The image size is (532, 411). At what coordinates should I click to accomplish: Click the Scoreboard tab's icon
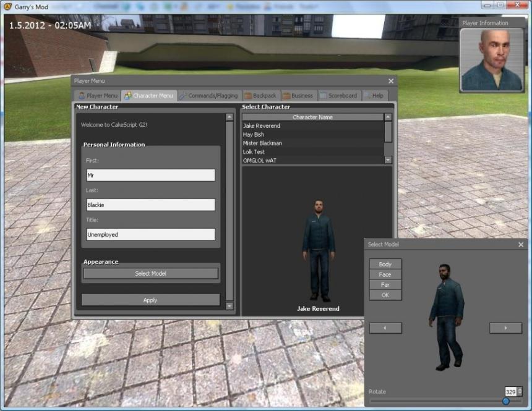(323, 96)
